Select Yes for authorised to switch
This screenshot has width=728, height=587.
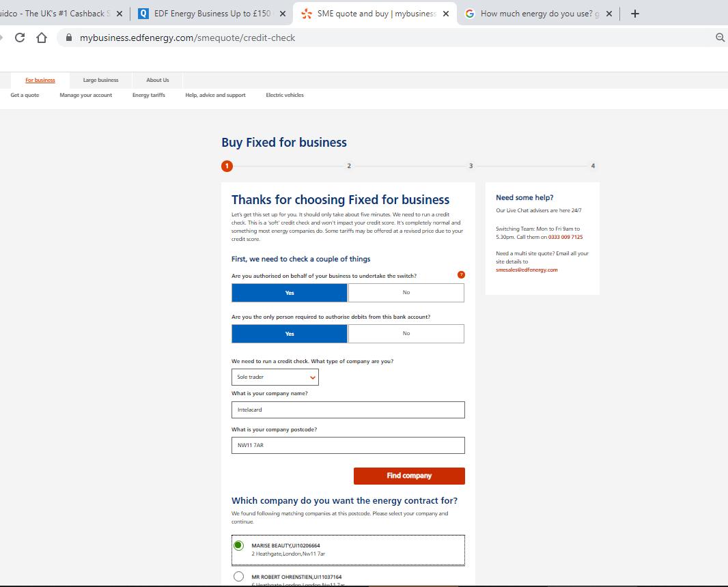[x=290, y=293]
